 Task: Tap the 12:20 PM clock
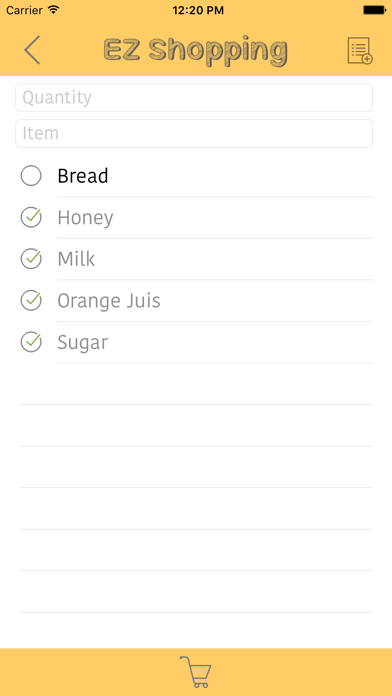coord(196,10)
